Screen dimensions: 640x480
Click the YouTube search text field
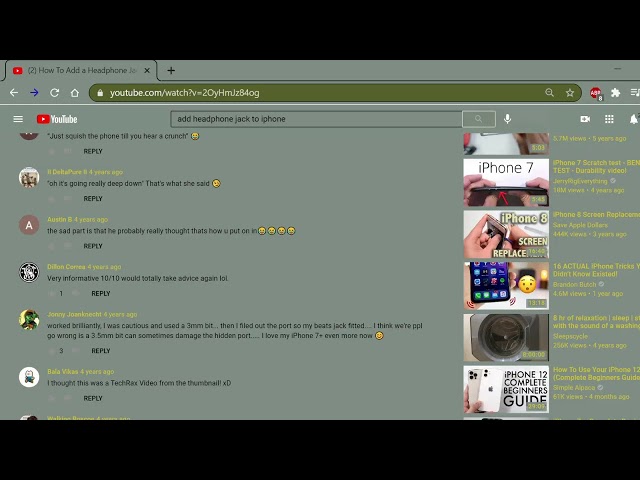315,119
